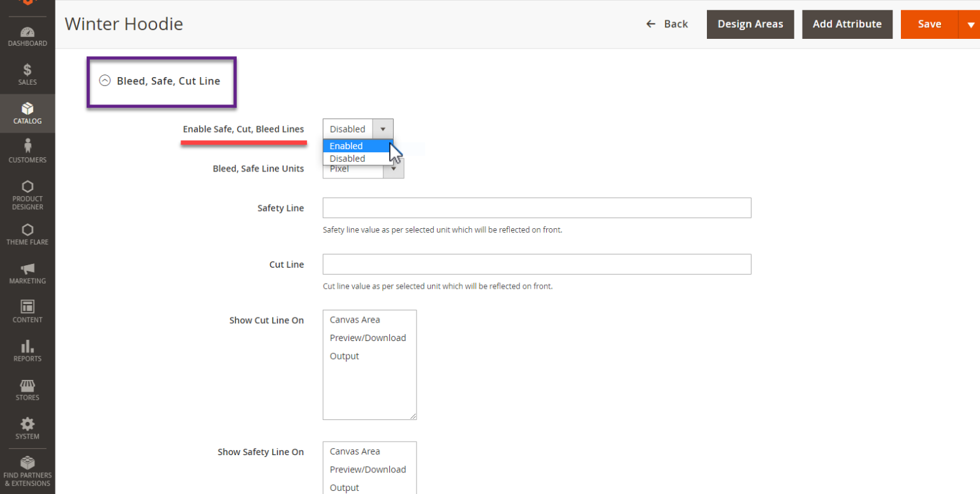Viewport: 980px width, 494px height.
Task: Open the System gear icon
Action: 27,425
